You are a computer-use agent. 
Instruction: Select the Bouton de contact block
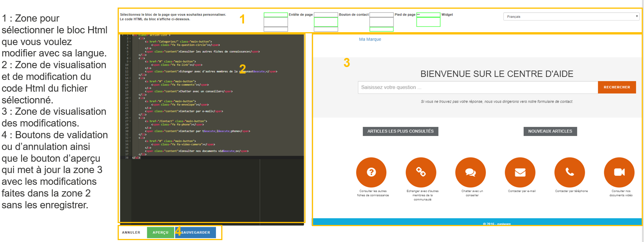click(326, 22)
